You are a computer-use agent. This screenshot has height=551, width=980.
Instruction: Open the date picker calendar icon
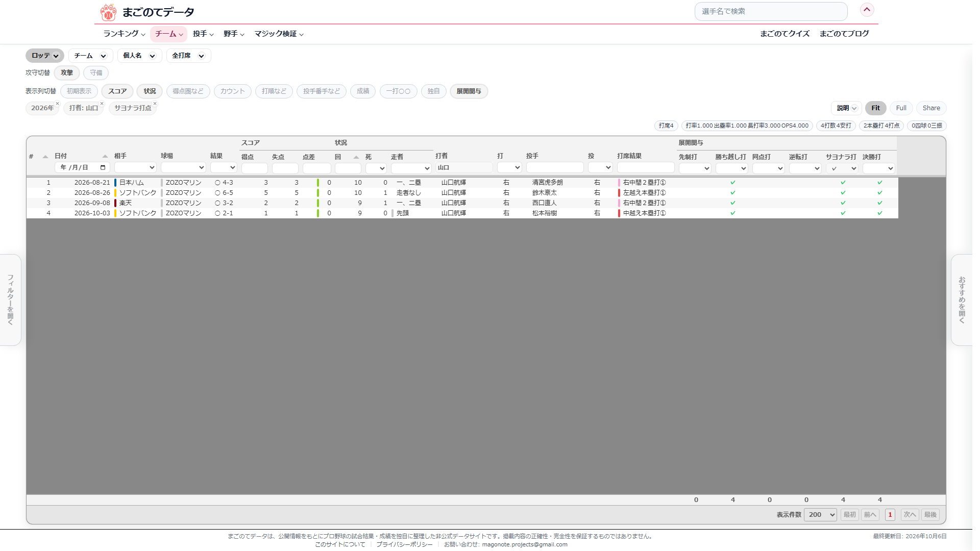coord(103,167)
